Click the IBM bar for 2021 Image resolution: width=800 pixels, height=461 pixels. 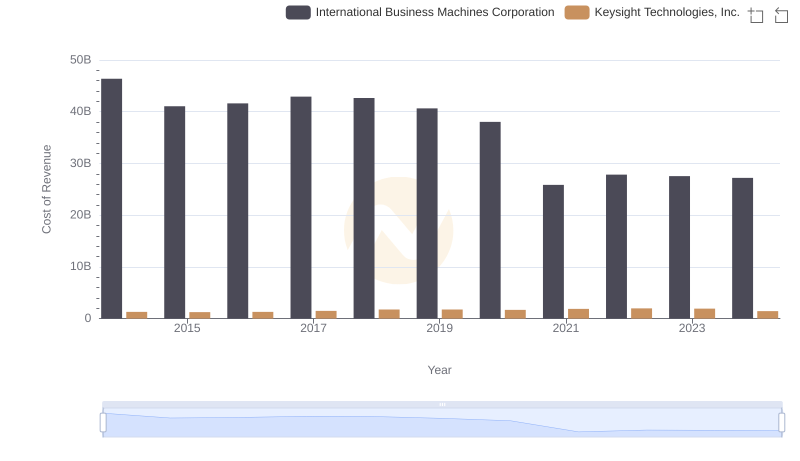pos(554,251)
